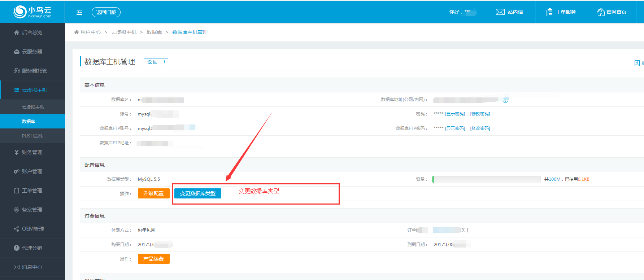The image size is (644, 280).
Task: Click the 容量 usage progress bar
Action: click(x=486, y=179)
